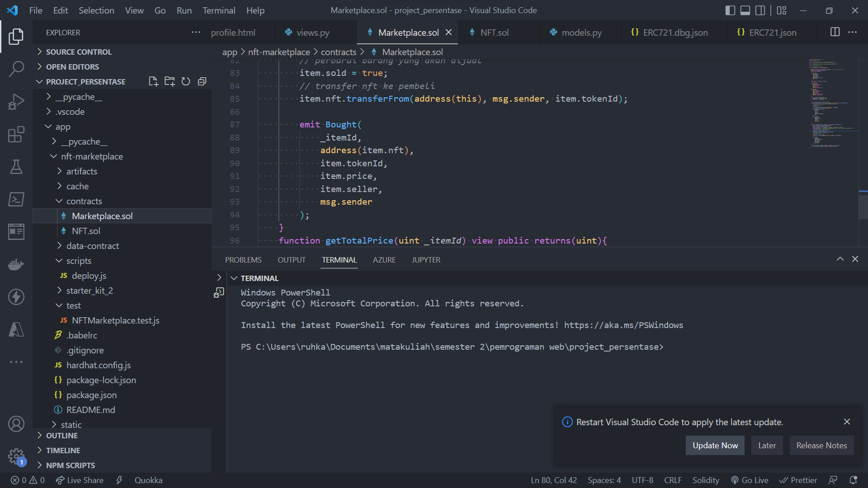This screenshot has height=488, width=868.
Task: Expand the OPEN EDITORS section
Action: (x=122, y=67)
